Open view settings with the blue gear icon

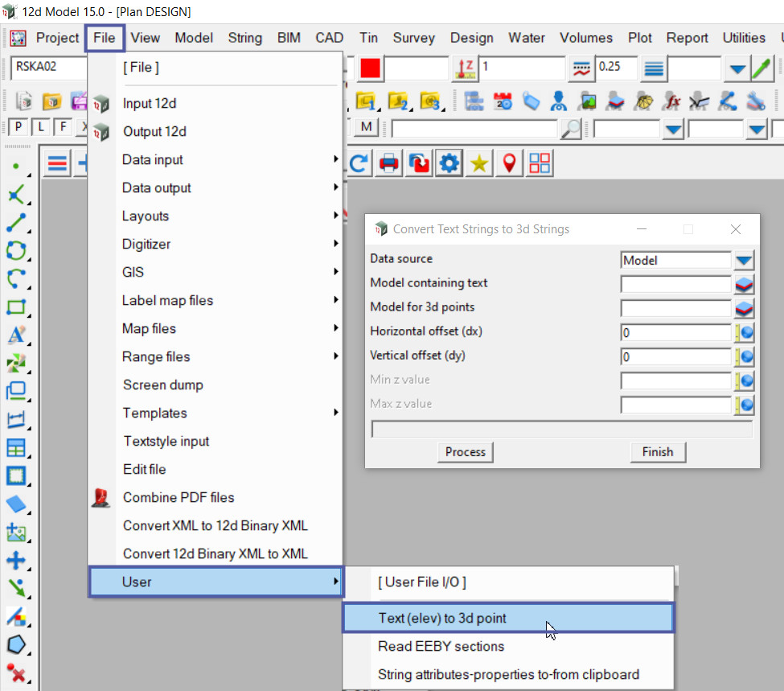tap(449, 163)
